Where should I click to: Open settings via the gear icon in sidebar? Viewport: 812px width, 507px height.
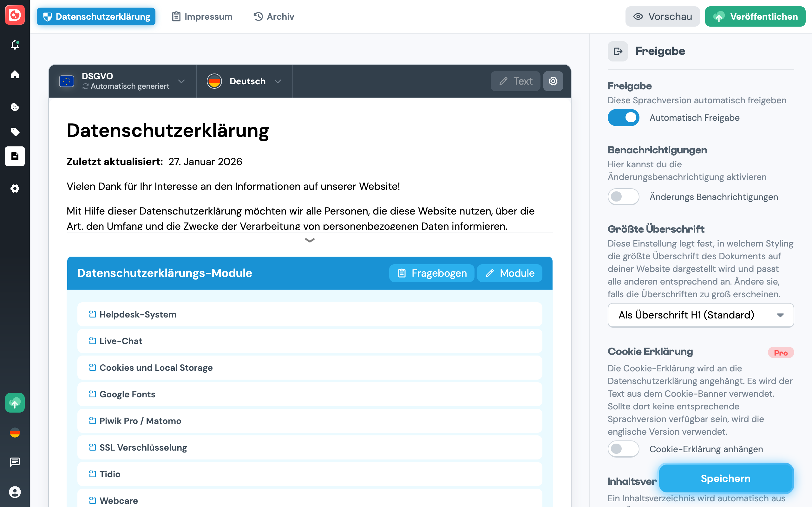(x=15, y=189)
